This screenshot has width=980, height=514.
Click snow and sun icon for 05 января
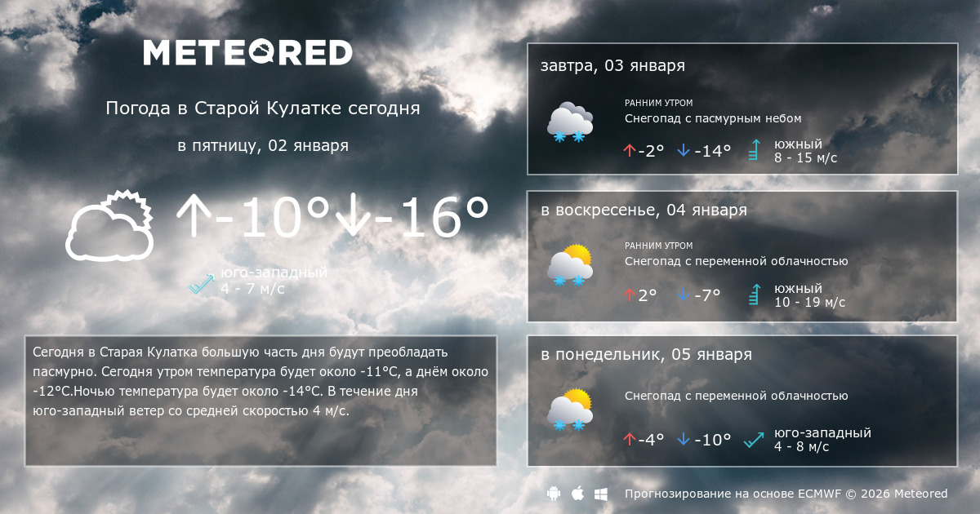click(x=569, y=411)
